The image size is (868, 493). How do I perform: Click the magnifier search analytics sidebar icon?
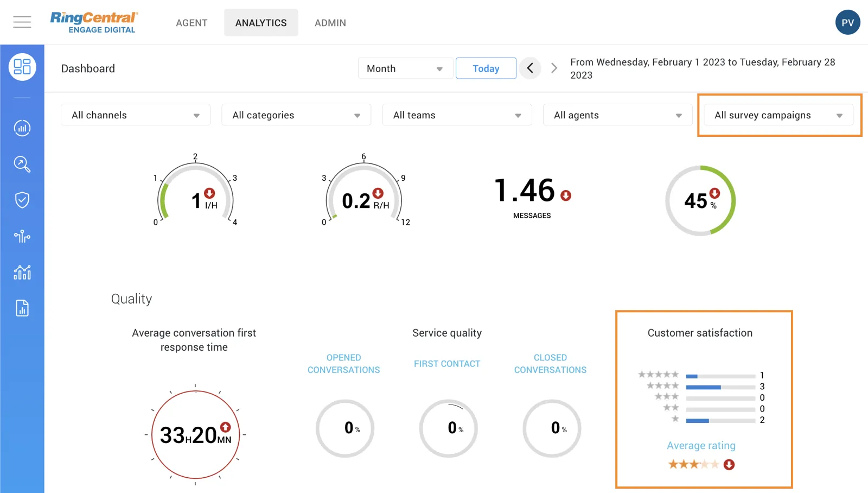click(x=22, y=164)
